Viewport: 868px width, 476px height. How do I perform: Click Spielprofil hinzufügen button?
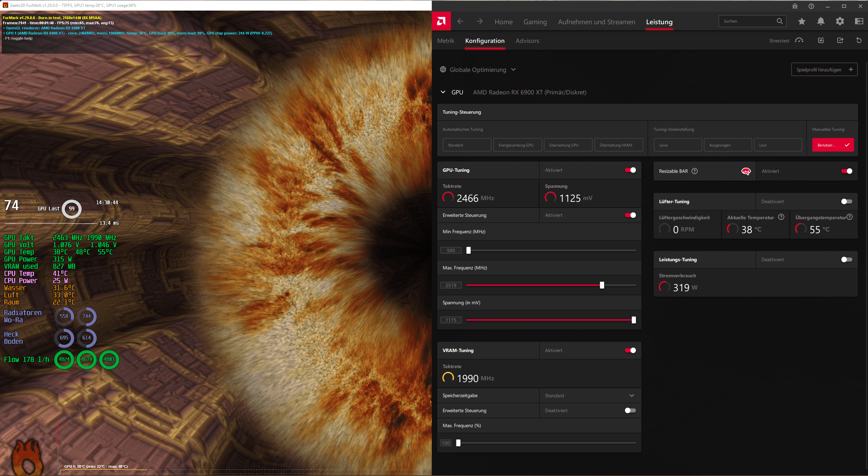[824, 70]
